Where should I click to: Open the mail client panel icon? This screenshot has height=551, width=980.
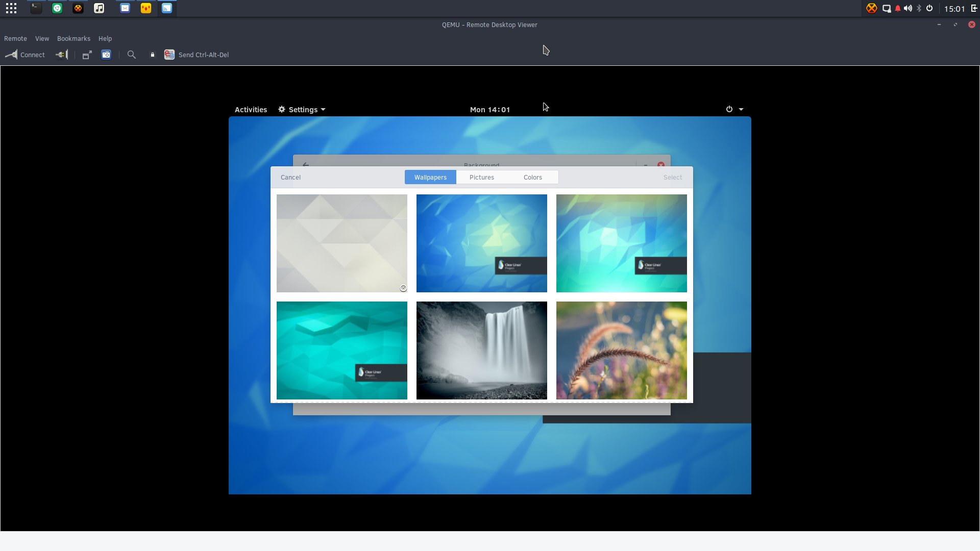(x=125, y=8)
